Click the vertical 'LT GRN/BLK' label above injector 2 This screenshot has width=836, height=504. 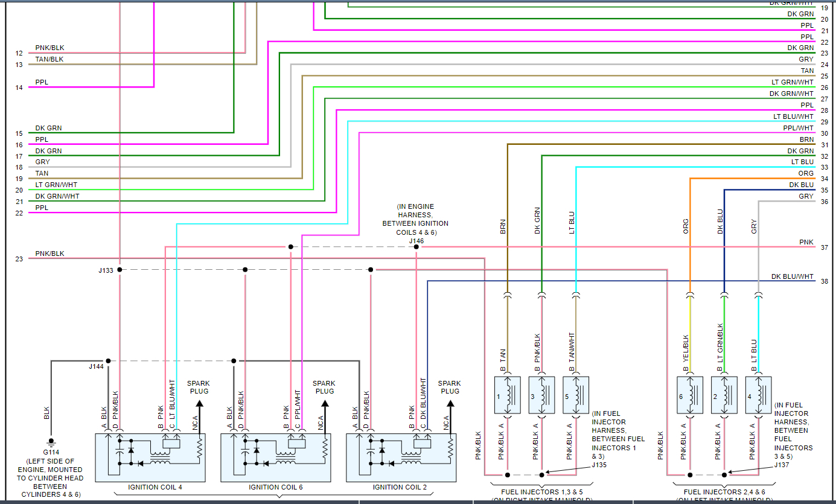click(x=720, y=344)
